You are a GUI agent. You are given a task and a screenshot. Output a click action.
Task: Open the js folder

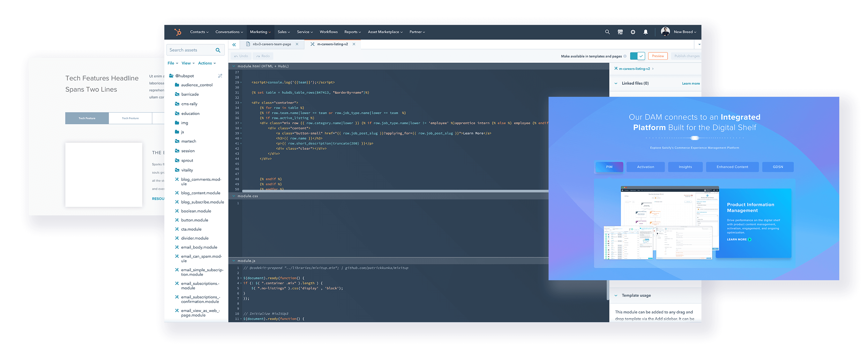click(180, 132)
